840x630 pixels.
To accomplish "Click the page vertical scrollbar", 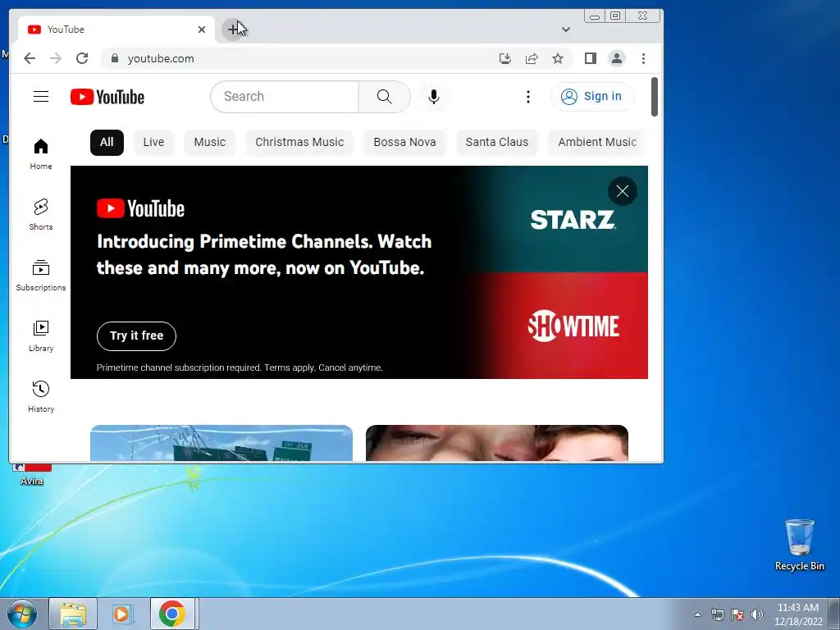I will (x=654, y=97).
